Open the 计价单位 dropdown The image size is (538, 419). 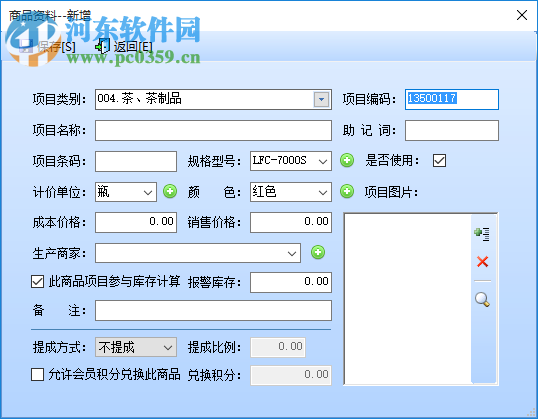(148, 192)
